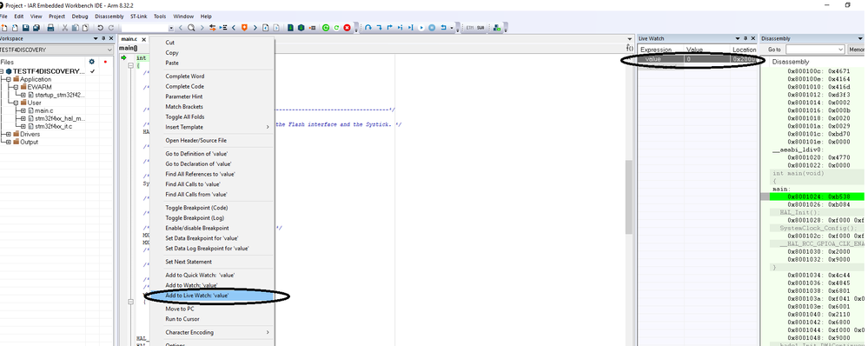Click the Download and Debug green icon

tap(290, 28)
